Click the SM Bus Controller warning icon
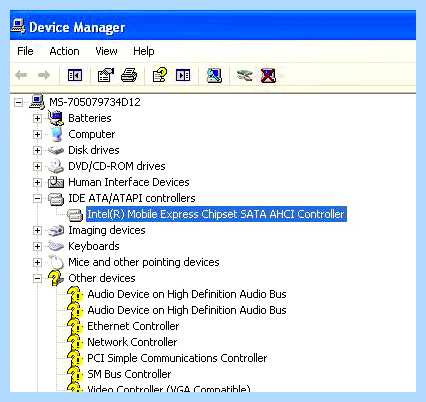 [x=75, y=374]
